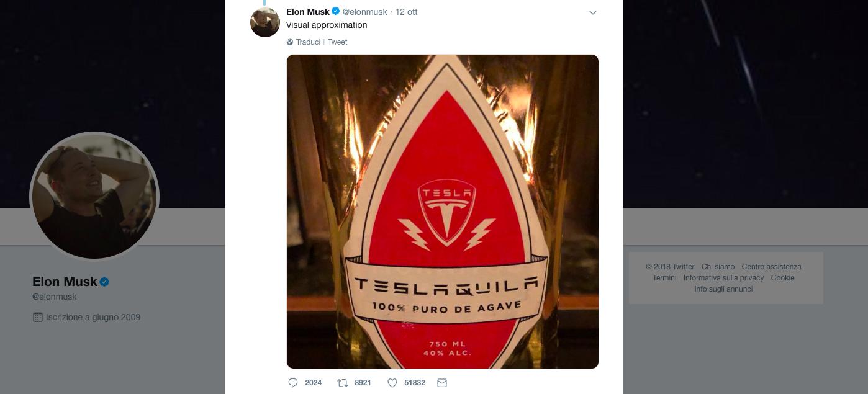
Task: Click the envelope direct message icon
Action: tap(442, 383)
